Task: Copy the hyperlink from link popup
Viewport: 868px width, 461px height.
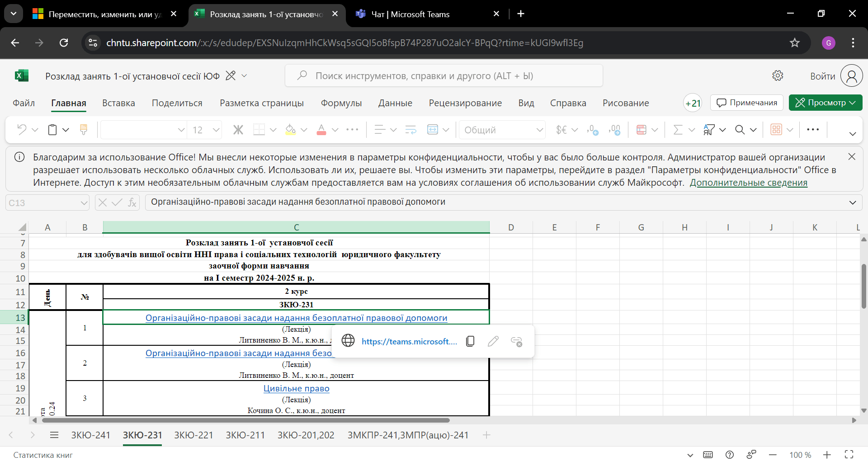Action: click(470, 341)
